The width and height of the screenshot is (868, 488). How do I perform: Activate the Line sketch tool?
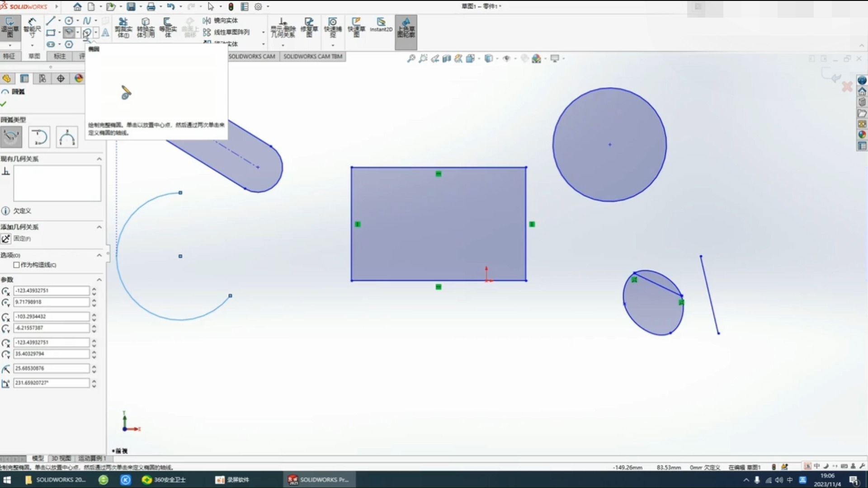click(50, 21)
